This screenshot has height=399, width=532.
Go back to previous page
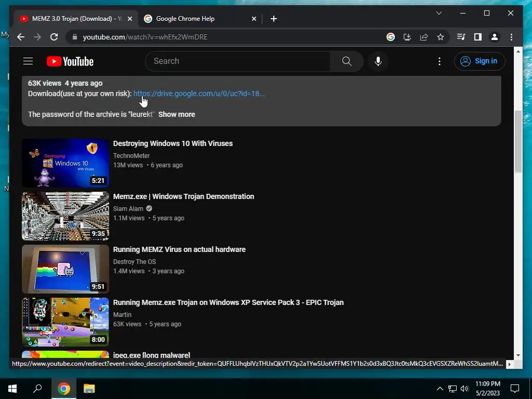[x=21, y=37]
